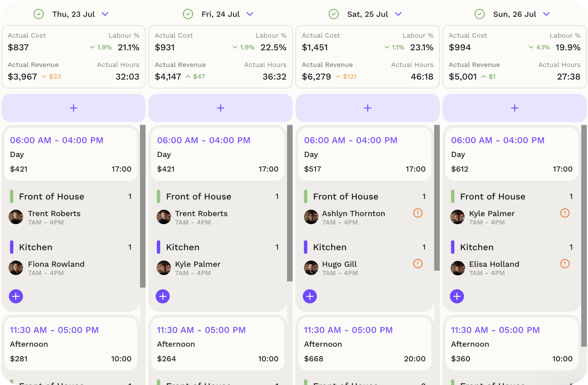The height and width of the screenshot is (385, 588).
Task: Click the round plus under Saturday's Day shift
Action: 310,296
